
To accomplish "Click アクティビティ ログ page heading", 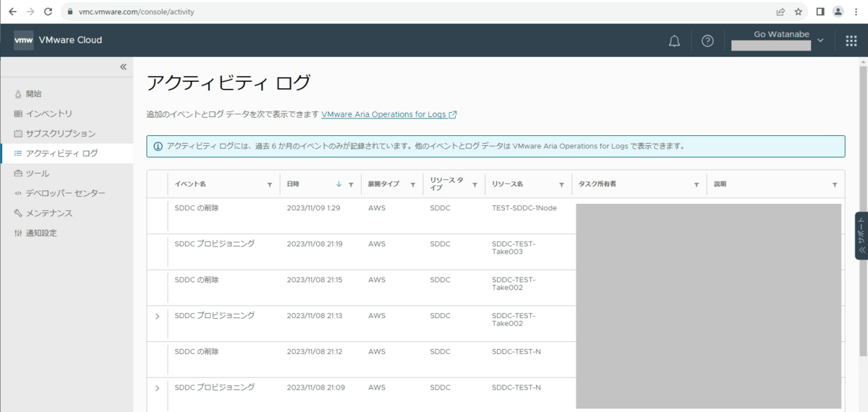I will pos(229,83).
